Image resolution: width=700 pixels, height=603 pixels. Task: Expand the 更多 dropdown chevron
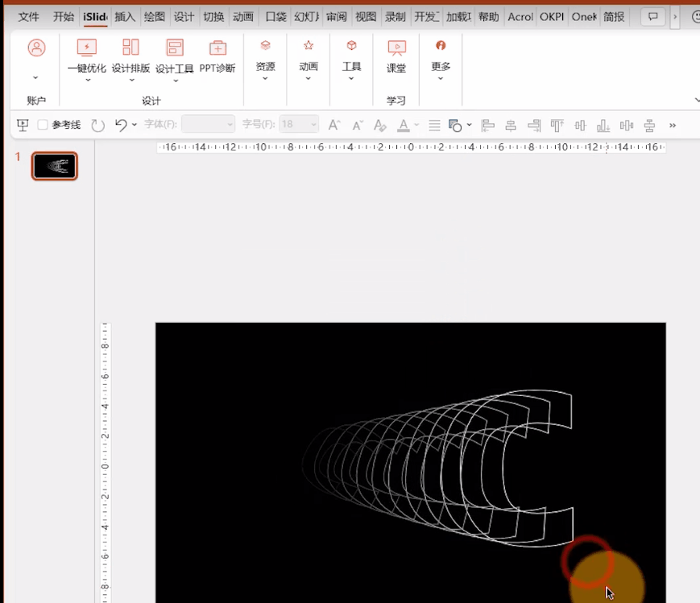pos(440,78)
